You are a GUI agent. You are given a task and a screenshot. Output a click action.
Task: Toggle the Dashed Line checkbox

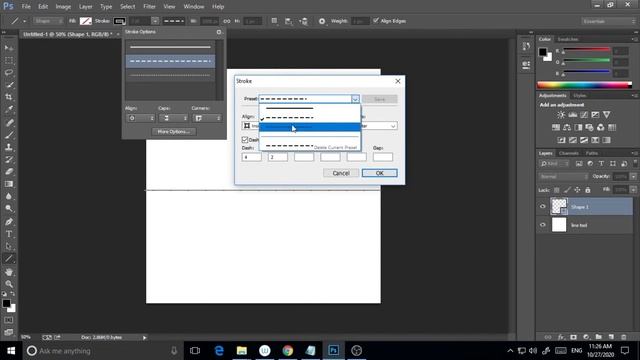click(245, 140)
